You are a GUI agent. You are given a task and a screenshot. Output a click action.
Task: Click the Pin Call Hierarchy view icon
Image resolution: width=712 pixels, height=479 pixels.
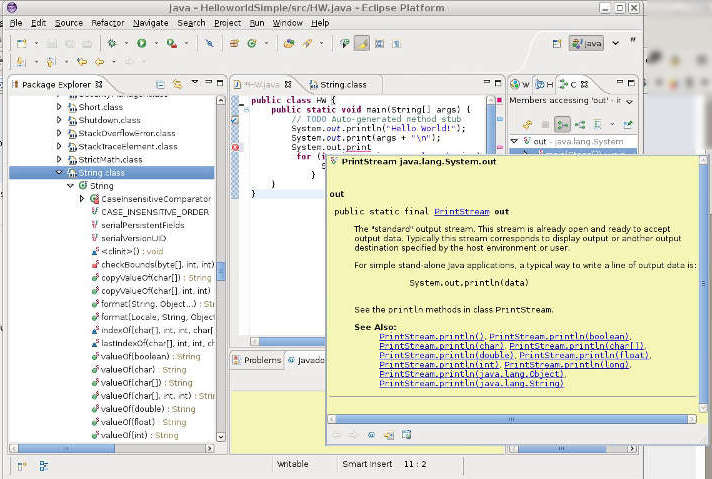628,124
